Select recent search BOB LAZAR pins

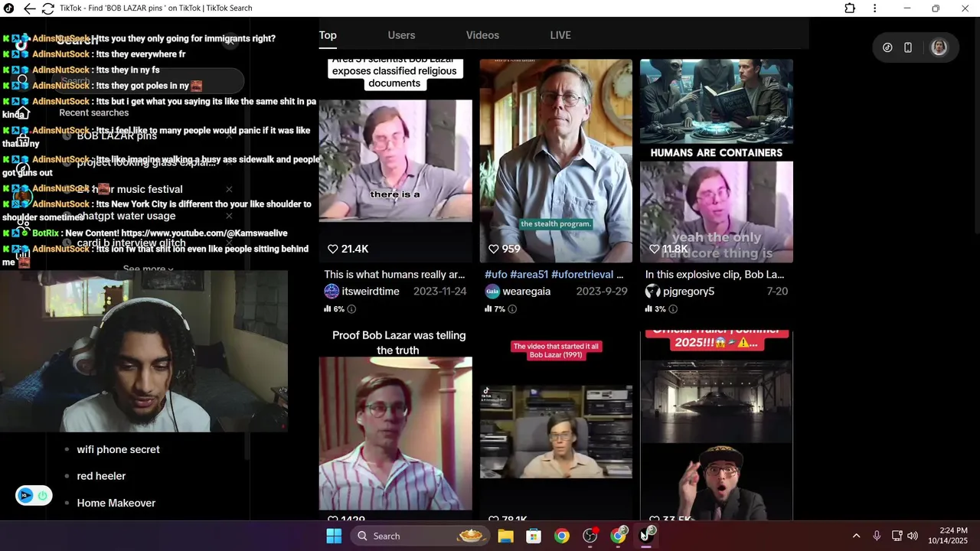coord(116,135)
